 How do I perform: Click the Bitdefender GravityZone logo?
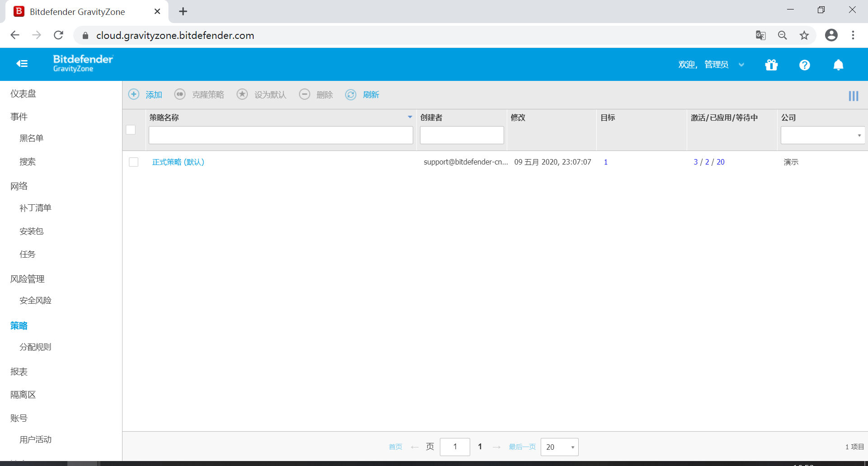click(x=83, y=63)
